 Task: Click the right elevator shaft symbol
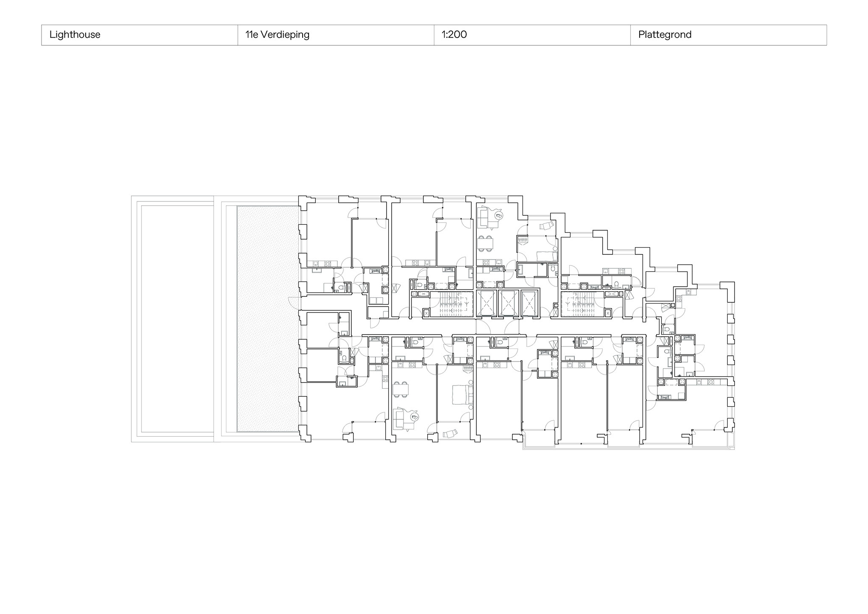529,303
